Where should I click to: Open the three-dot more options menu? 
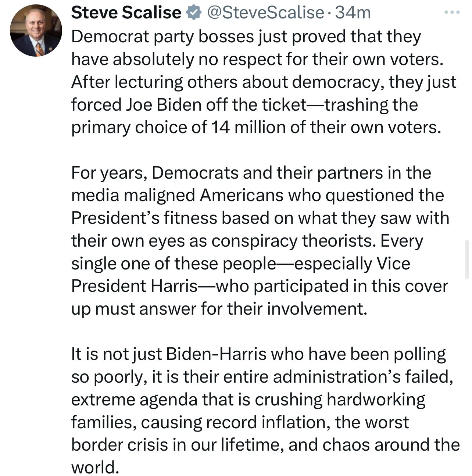(452, 13)
